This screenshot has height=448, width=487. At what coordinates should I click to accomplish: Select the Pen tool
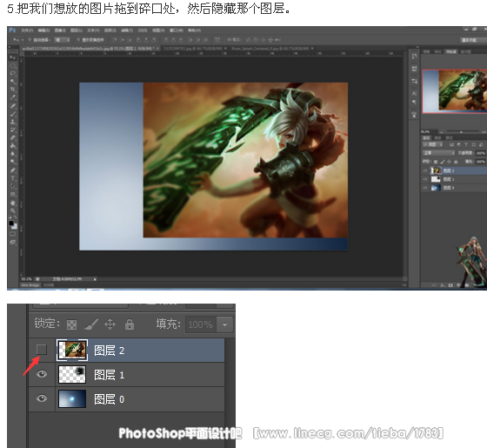12,171
